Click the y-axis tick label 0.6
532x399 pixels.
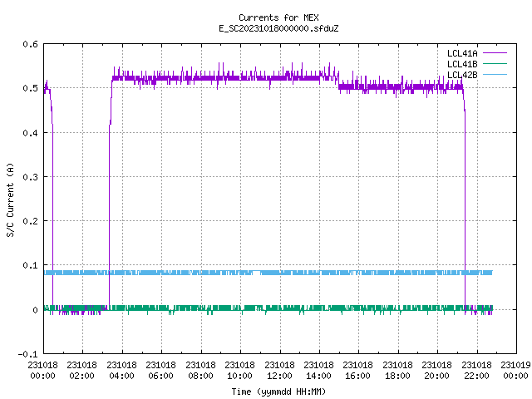click(x=30, y=44)
